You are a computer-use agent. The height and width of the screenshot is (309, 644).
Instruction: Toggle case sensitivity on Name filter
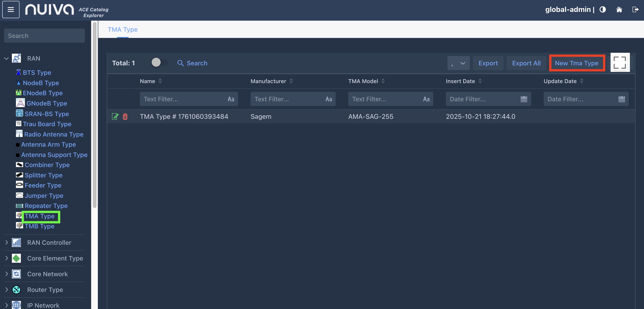coord(231,99)
